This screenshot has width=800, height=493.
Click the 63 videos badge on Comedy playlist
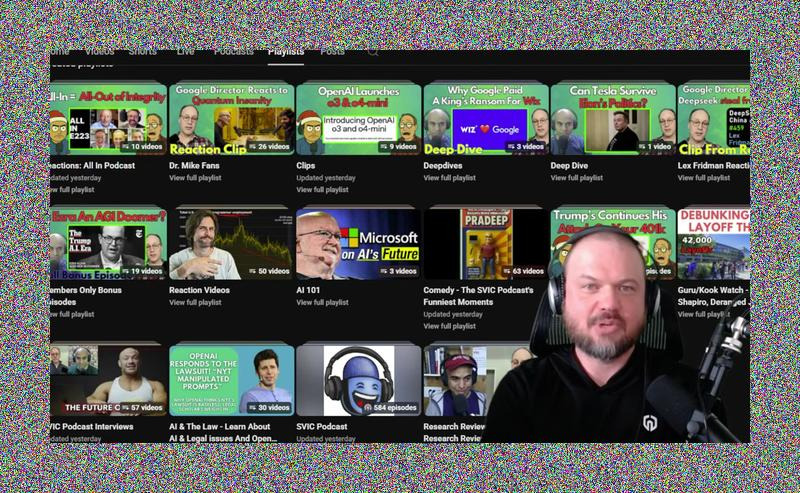coord(524,271)
